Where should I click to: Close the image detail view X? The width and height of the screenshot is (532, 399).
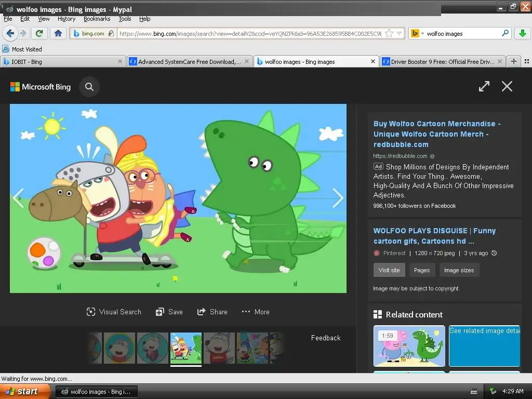point(507,86)
